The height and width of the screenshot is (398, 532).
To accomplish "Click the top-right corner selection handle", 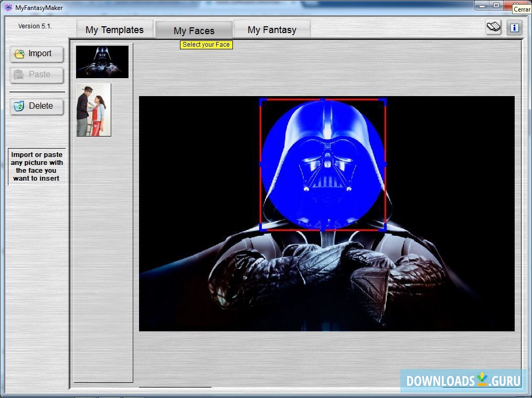I will pos(384,100).
